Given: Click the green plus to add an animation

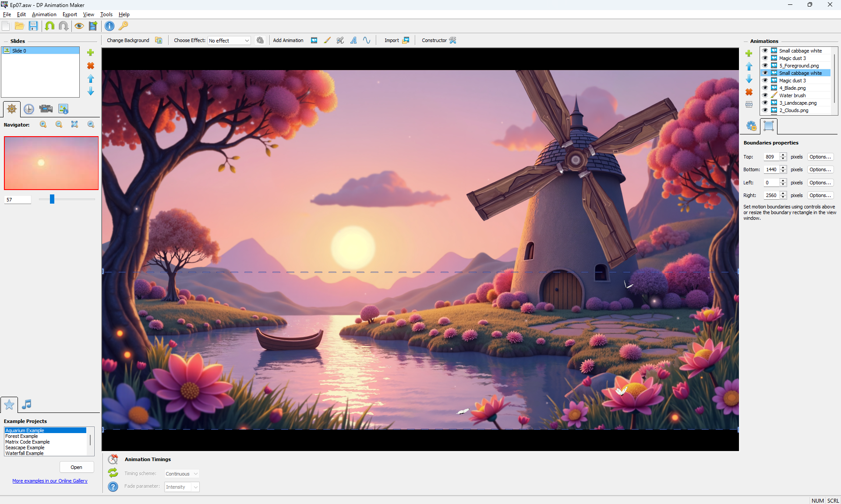Looking at the screenshot, I should coord(749,53).
